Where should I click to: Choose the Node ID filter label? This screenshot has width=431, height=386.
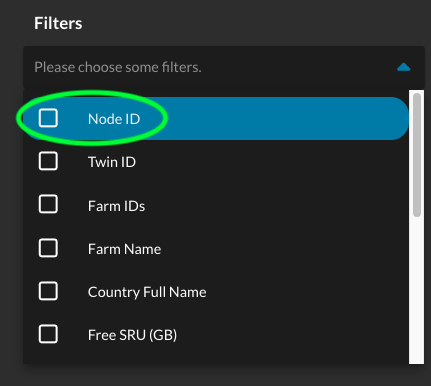tap(114, 119)
